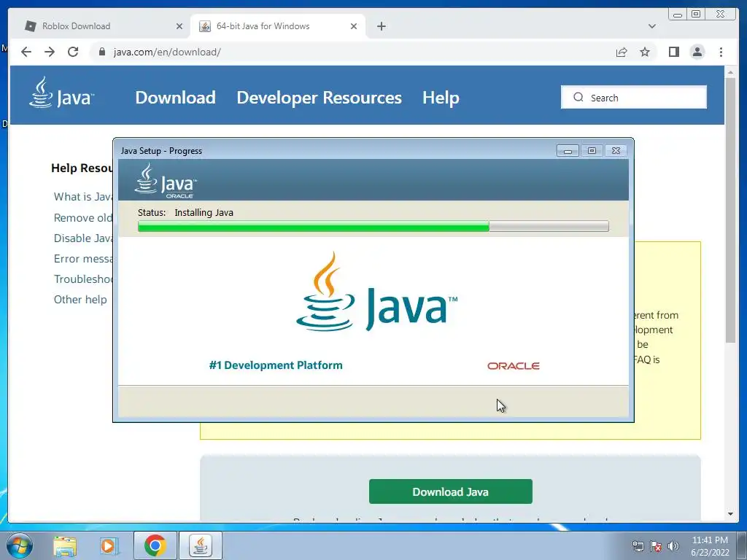Open the Error messages help link

(83, 259)
